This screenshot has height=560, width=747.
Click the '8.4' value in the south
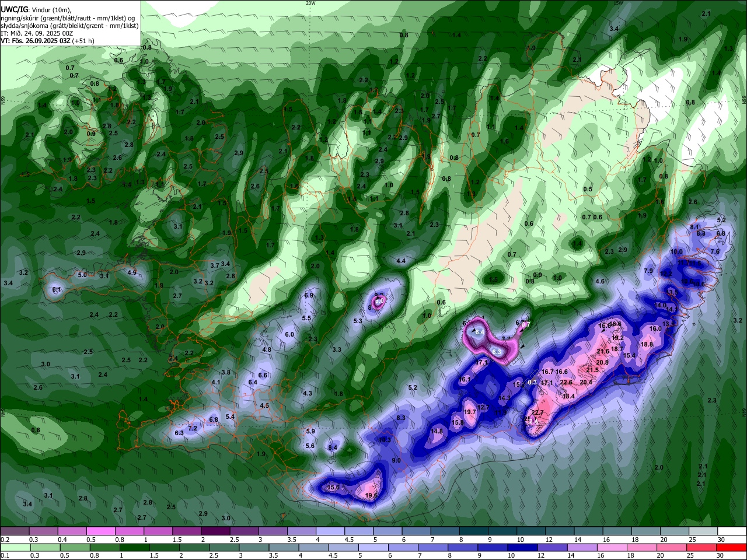point(333,447)
